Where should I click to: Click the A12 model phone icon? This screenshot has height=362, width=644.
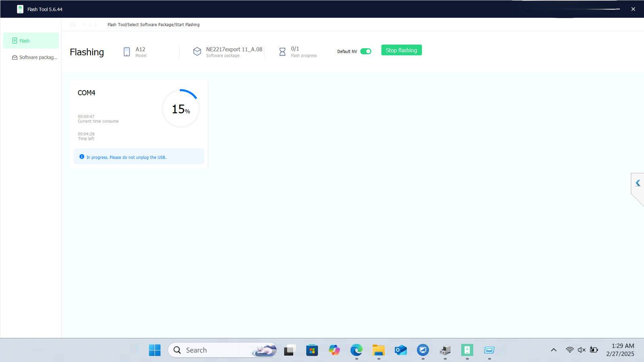(x=126, y=51)
